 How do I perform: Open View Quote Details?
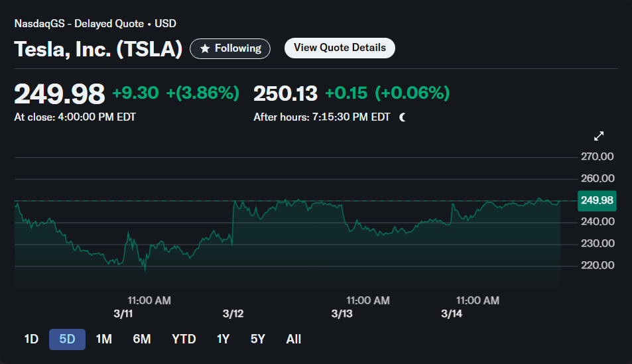point(340,48)
